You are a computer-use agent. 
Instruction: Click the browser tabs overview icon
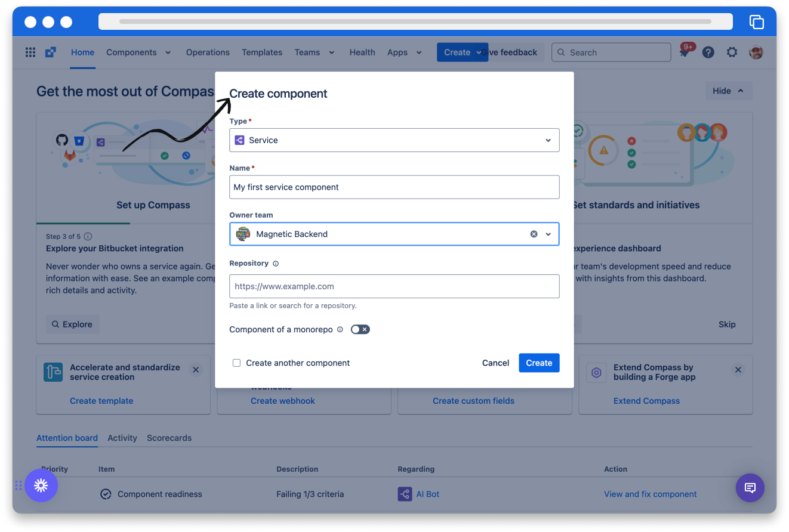click(x=757, y=22)
